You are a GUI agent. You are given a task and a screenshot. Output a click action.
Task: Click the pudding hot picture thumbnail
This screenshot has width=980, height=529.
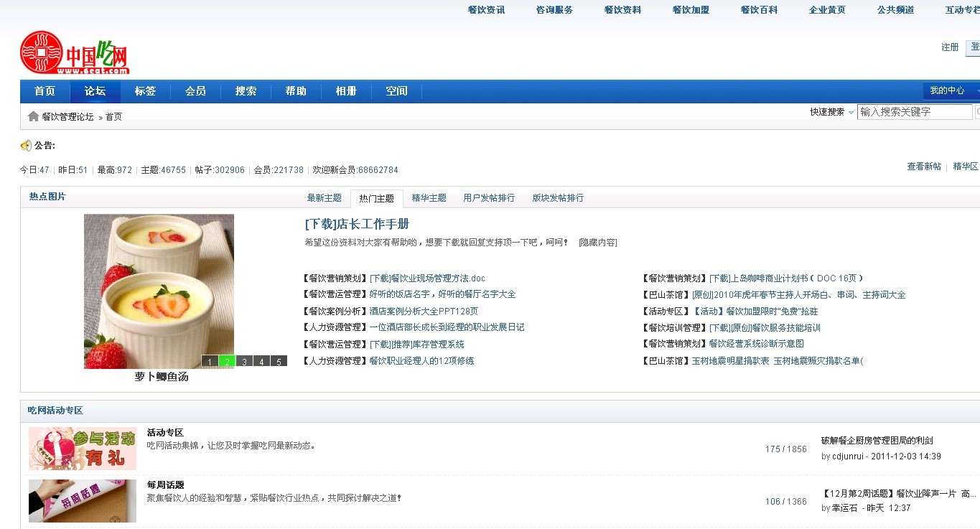159,291
